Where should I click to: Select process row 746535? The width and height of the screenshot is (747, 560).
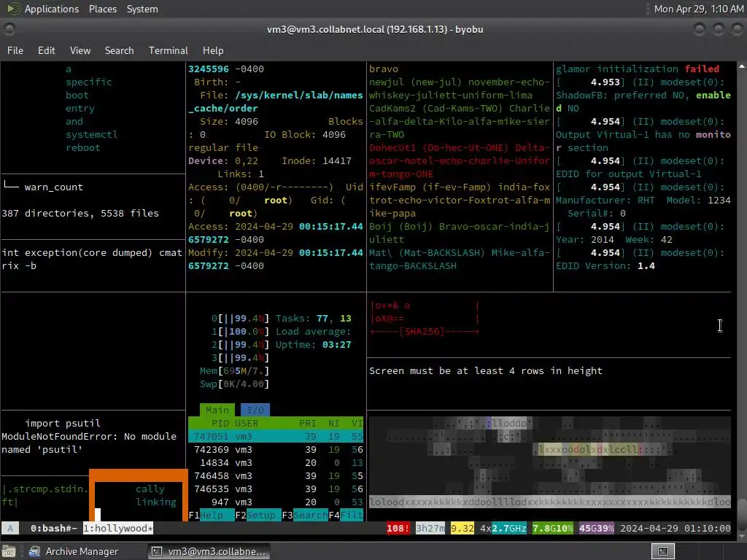[x=276, y=489]
